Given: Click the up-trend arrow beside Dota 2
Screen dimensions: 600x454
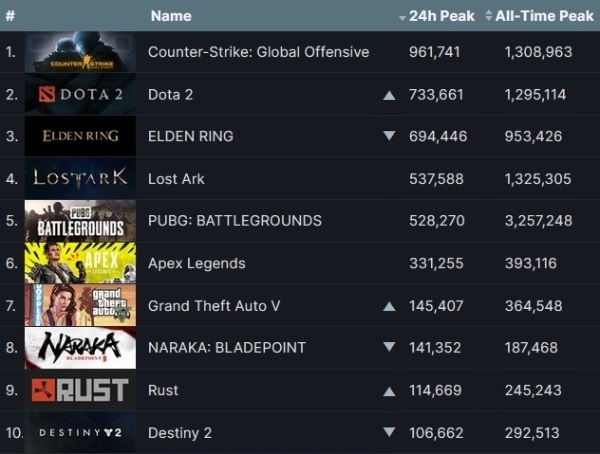Looking at the screenshot, I should click(x=389, y=95).
